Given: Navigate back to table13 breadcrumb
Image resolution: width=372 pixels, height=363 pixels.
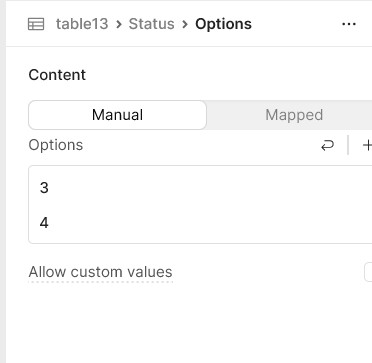Looking at the screenshot, I should [x=82, y=24].
